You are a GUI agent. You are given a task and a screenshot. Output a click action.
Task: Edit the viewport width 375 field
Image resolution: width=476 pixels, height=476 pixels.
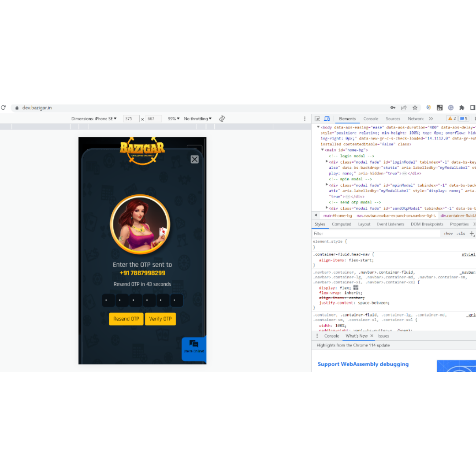[131, 119]
